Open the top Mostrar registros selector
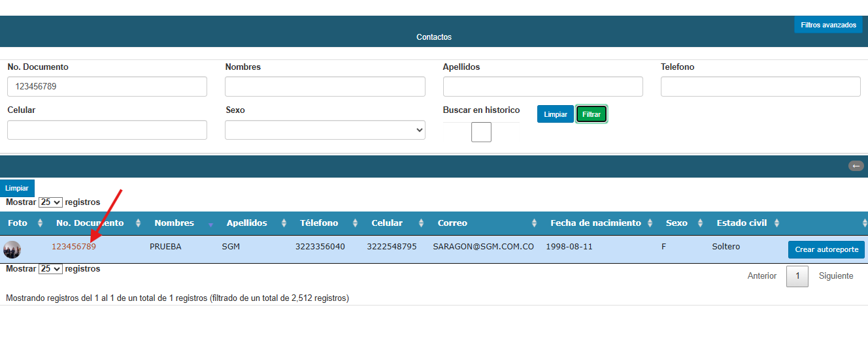Screen dimensions: 868x361 (x=50, y=202)
